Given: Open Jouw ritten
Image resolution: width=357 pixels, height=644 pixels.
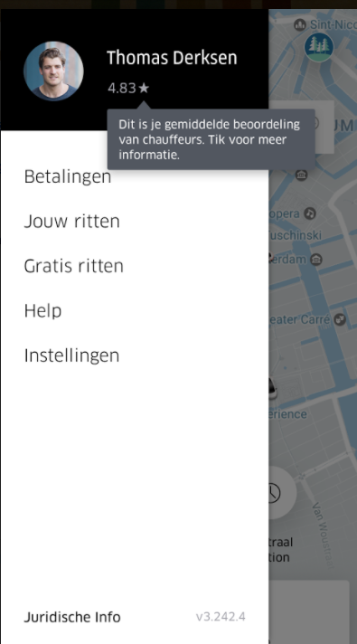Looking at the screenshot, I should (x=71, y=222).
